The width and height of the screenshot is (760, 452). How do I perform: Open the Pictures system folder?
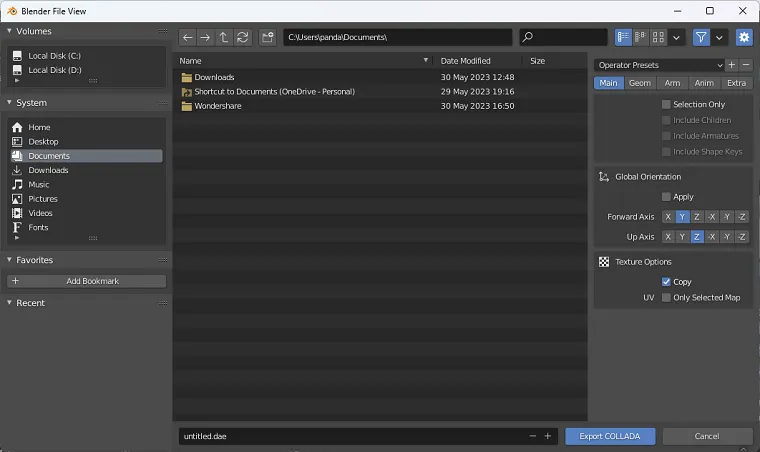(x=86, y=199)
